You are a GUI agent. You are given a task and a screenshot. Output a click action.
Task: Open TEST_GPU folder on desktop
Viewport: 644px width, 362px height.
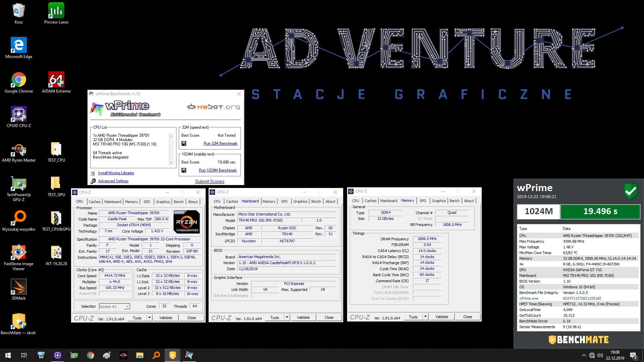tap(56, 186)
